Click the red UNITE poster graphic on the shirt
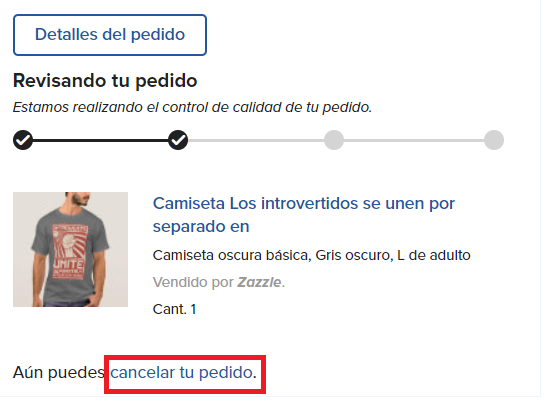This screenshot has height=405, width=556. click(69, 251)
